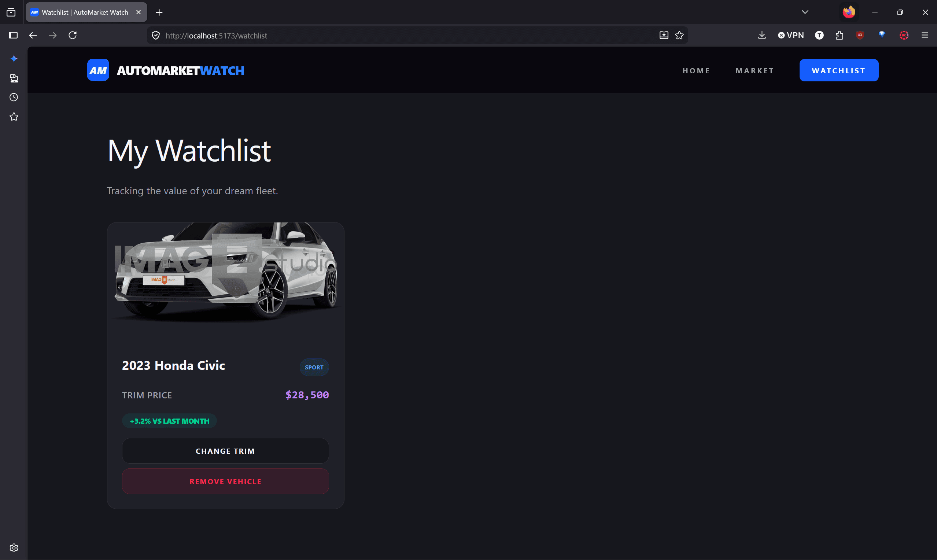The width and height of the screenshot is (937, 560).
Task: Open the hamburger application menu
Action: (925, 35)
